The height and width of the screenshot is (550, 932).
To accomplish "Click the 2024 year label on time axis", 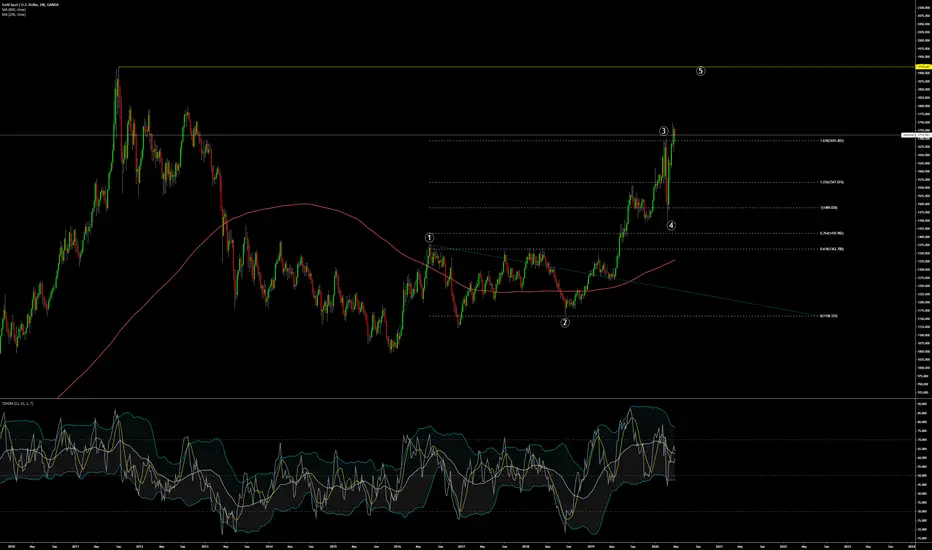I will pyautogui.click(x=911, y=546).
